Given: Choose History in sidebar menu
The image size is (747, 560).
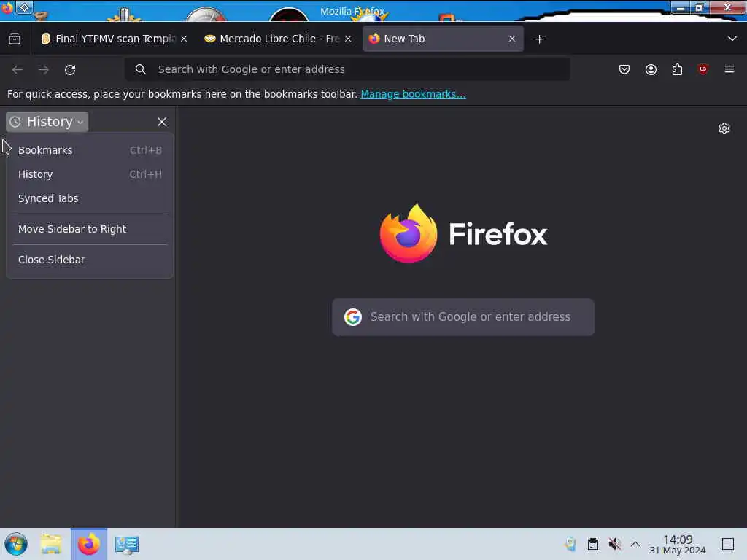Looking at the screenshot, I should point(90,174).
